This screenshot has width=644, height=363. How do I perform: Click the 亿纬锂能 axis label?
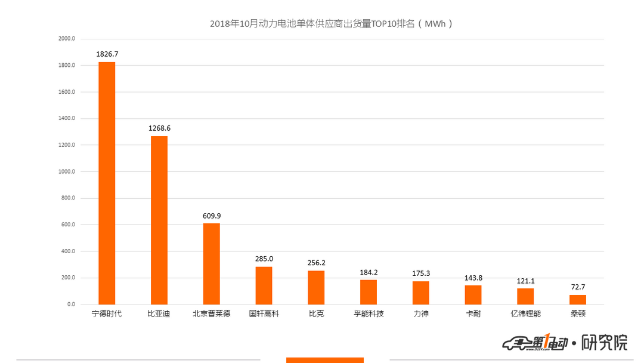pyautogui.click(x=525, y=313)
